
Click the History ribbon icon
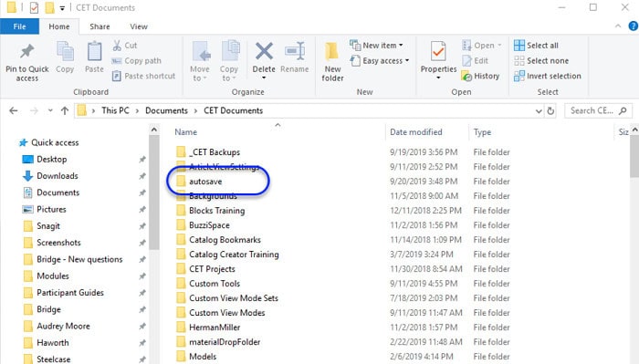pyautogui.click(x=467, y=76)
